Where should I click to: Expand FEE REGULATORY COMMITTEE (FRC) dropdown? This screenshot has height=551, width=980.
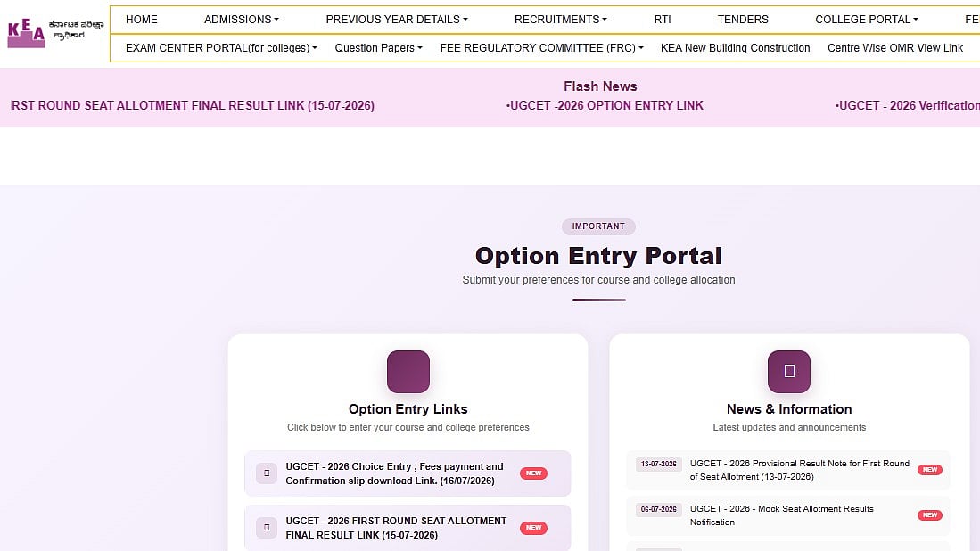pos(541,48)
